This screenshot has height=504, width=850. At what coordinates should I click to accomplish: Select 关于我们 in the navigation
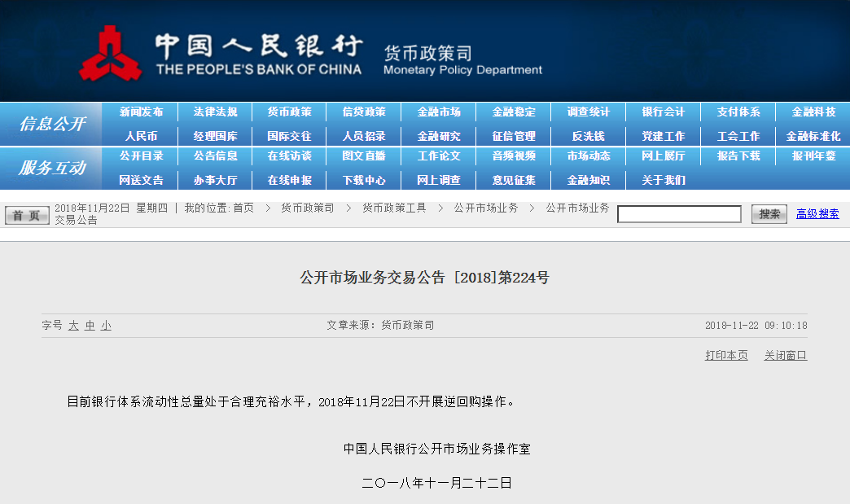(x=663, y=180)
